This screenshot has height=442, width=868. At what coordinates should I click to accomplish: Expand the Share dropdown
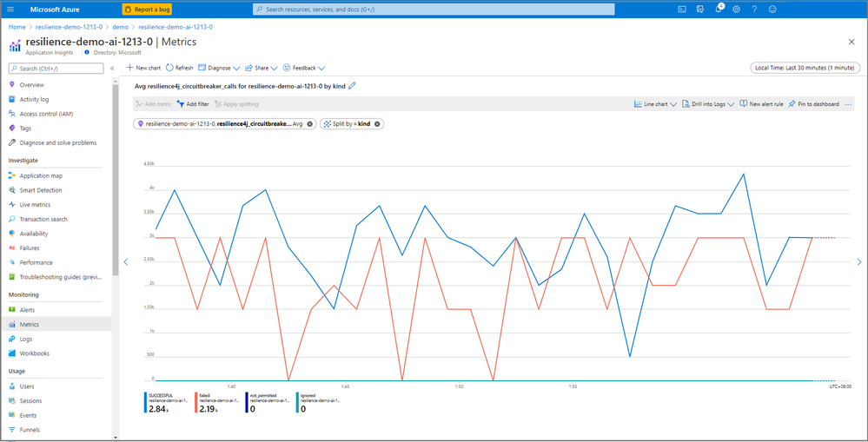[262, 68]
